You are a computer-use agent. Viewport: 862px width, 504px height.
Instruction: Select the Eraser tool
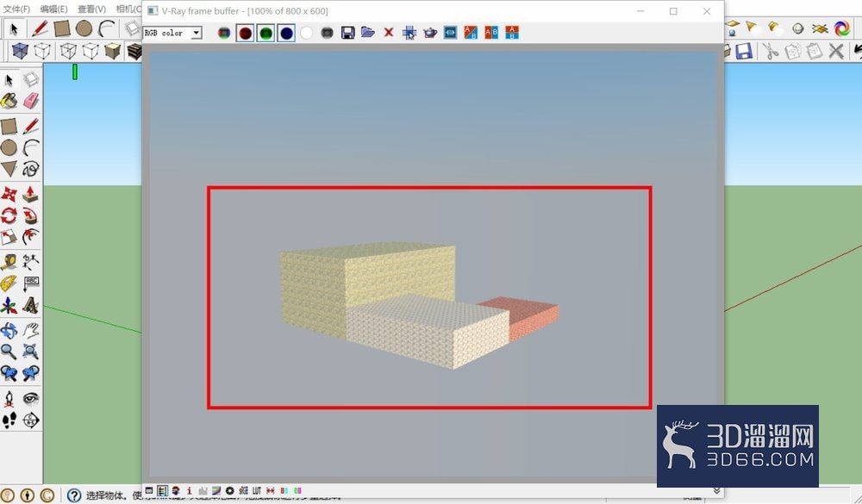tap(31, 101)
